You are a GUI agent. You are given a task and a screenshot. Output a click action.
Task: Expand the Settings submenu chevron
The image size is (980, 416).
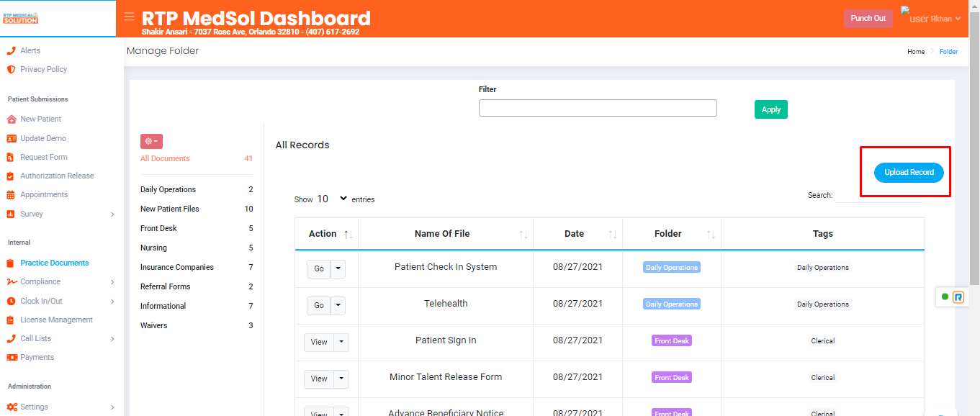point(112,407)
